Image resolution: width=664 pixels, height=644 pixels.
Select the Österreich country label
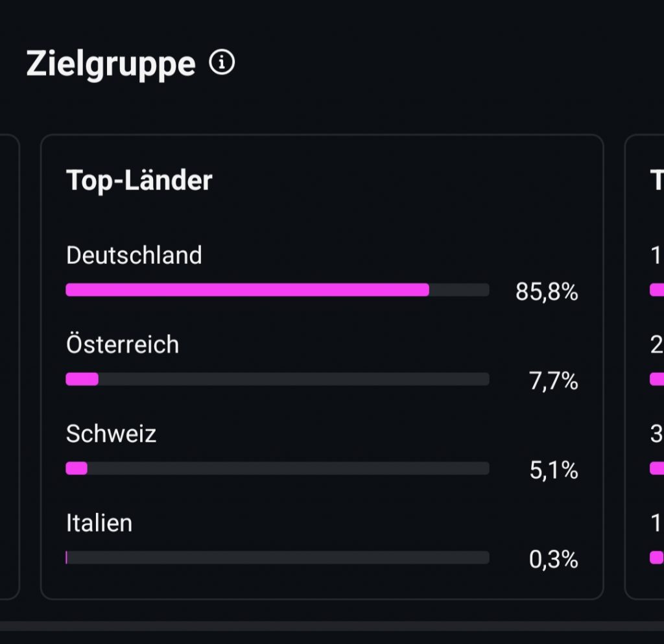(122, 344)
